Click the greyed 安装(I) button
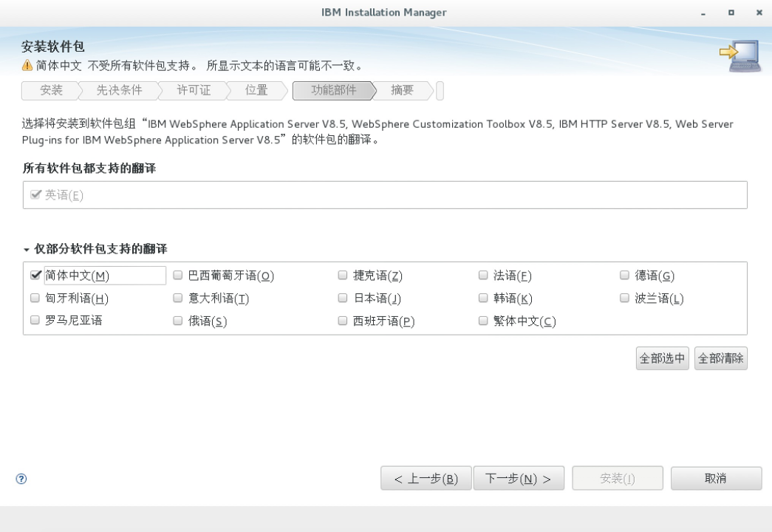This screenshot has width=772, height=532. pos(618,478)
